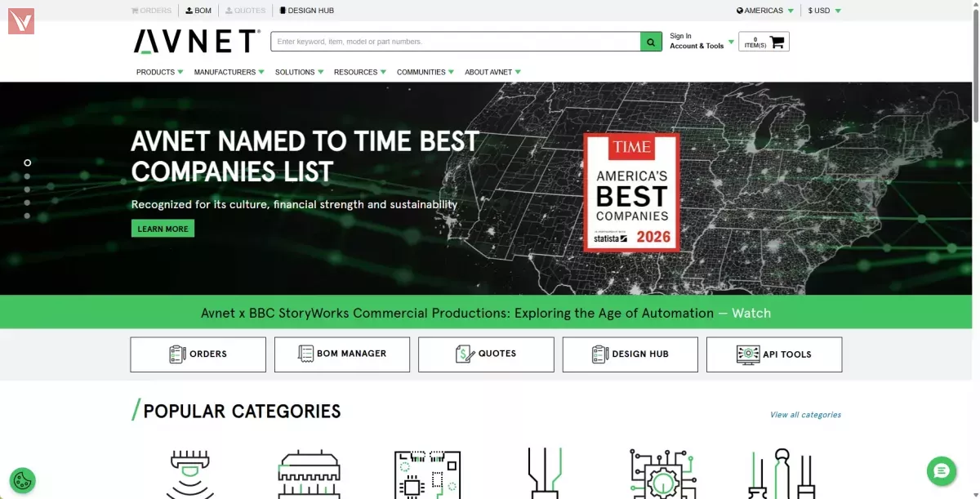This screenshot has width=980, height=499.
Task: Click the gear circuit category icon
Action: coord(662,474)
